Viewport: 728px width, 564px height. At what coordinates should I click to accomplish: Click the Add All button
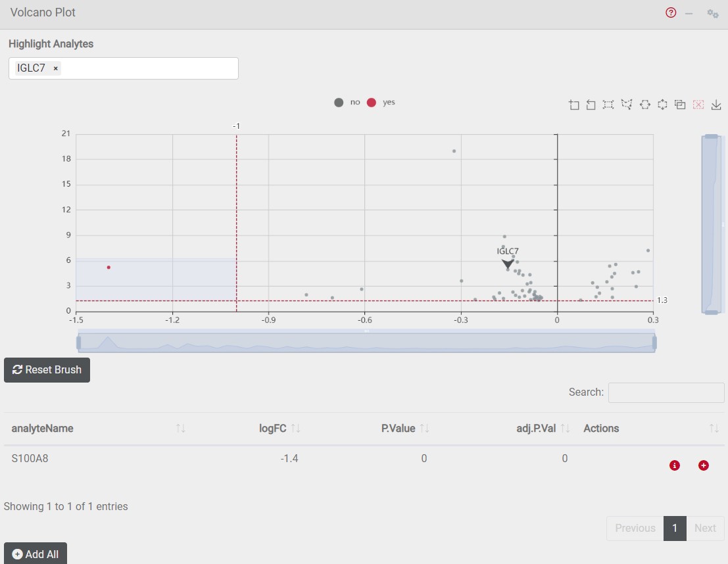pyautogui.click(x=36, y=554)
